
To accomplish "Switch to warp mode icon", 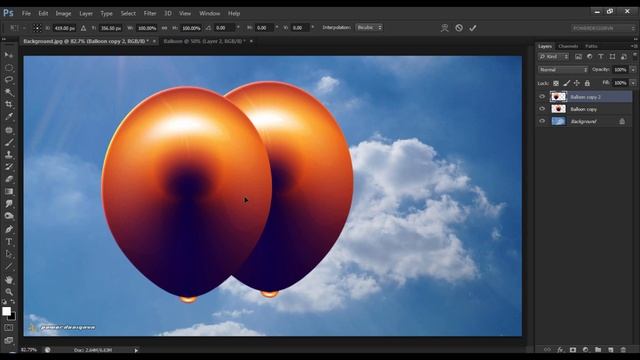I will (444, 28).
